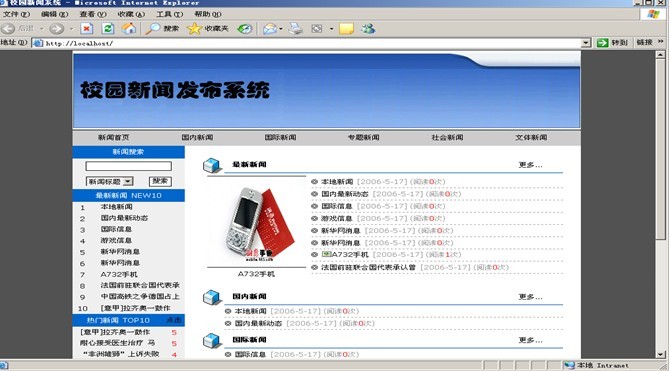Click the image icon before A732手机 headline
Image resolution: width=669 pixels, height=371 pixels.
(326, 255)
